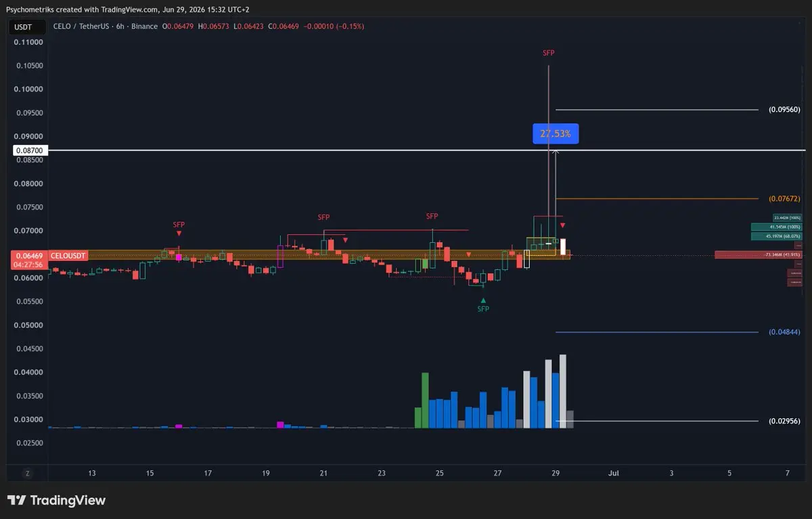Select the (0.02956) level label
Viewport: 812px width, 519px height.
click(784, 421)
